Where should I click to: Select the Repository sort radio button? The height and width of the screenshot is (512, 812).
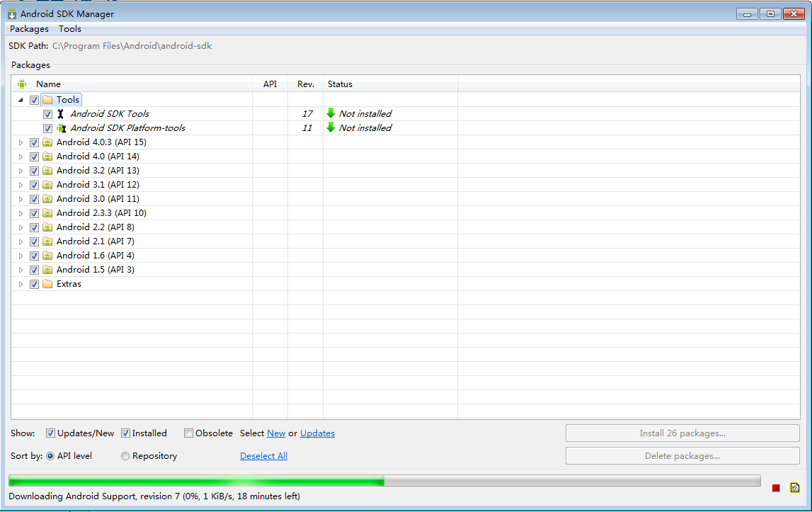click(x=125, y=456)
